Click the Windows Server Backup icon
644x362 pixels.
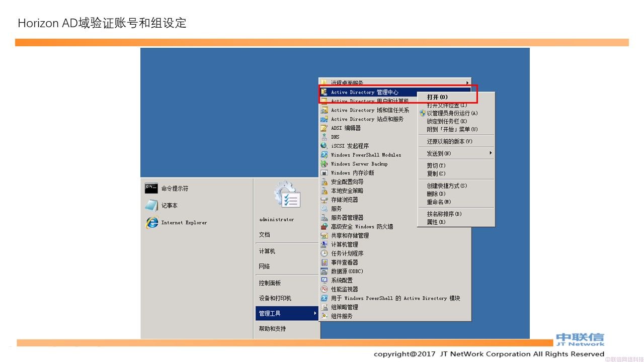click(x=325, y=164)
